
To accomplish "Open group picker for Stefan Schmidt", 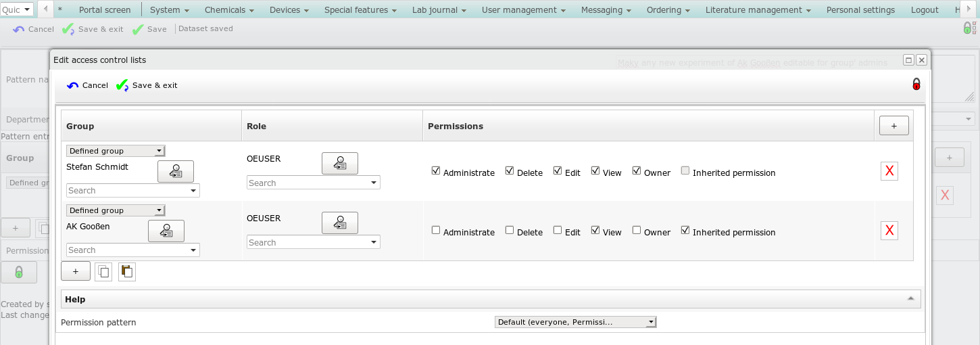I will (x=175, y=172).
